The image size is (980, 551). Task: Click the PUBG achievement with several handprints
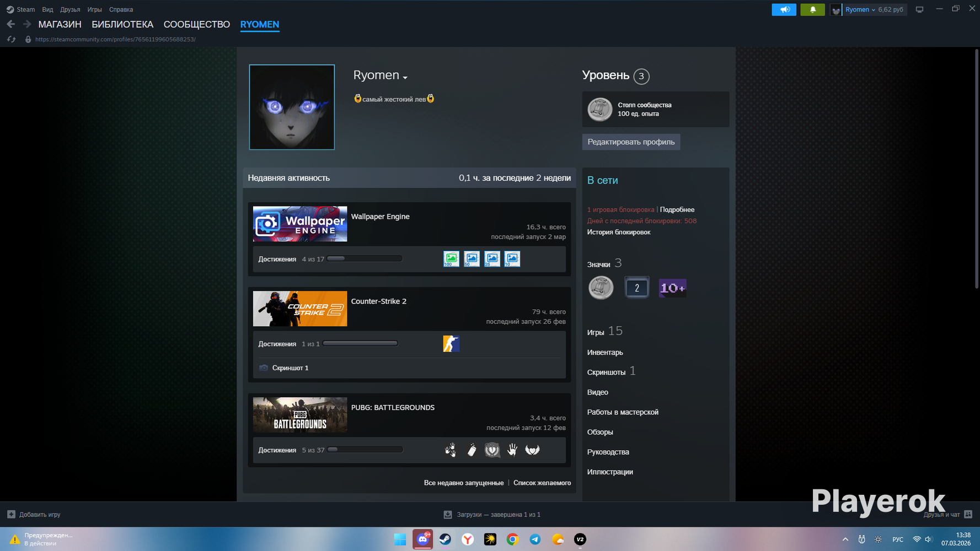click(451, 450)
